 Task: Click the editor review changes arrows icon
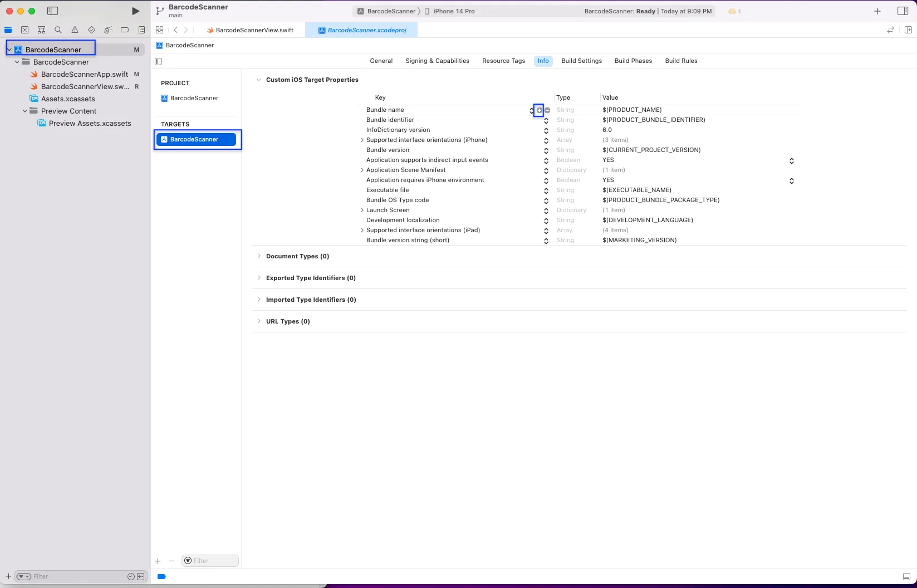[890, 30]
